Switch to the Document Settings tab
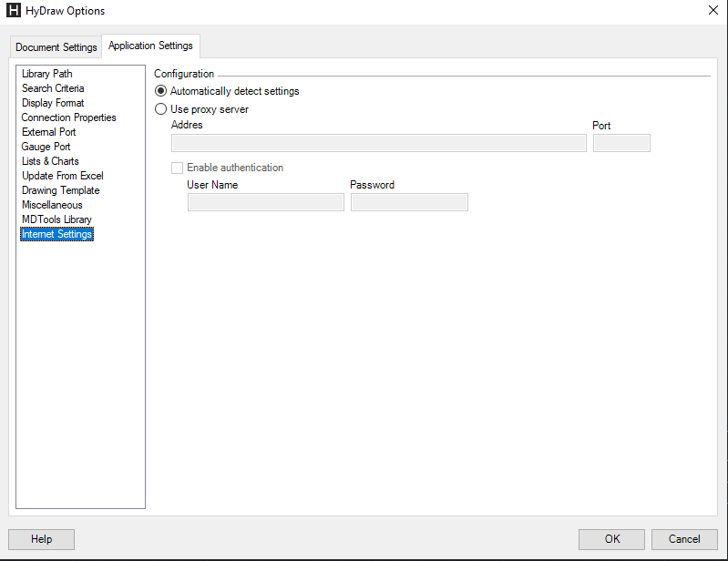The image size is (728, 561). [56, 46]
